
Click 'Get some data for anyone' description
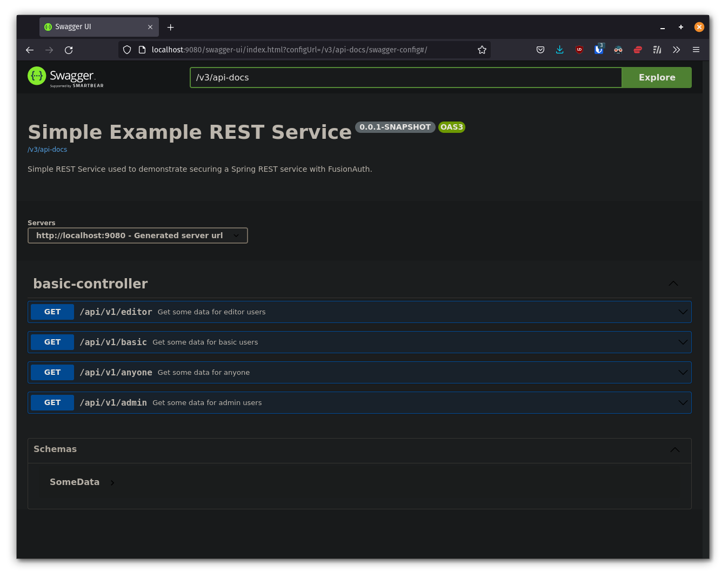coord(204,372)
